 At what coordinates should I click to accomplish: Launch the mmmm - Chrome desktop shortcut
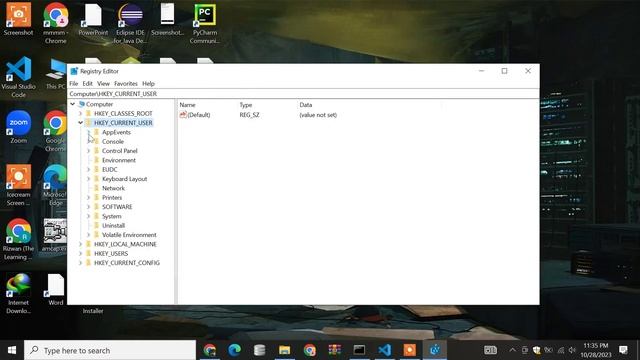pos(56,22)
